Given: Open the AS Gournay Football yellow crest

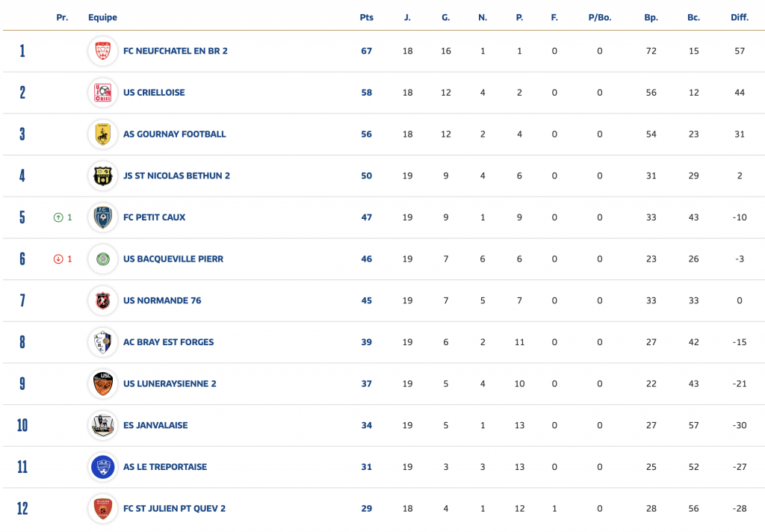Looking at the screenshot, I should (102, 134).
